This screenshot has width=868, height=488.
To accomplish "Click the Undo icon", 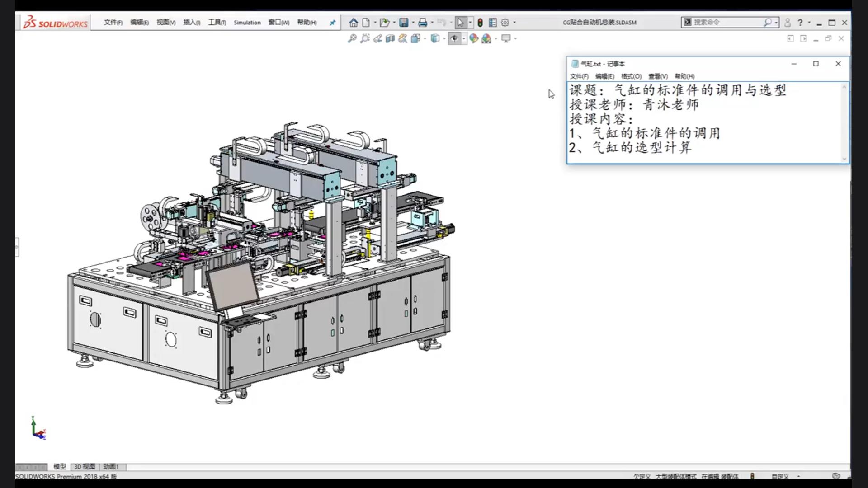I will tap(442, 23).
